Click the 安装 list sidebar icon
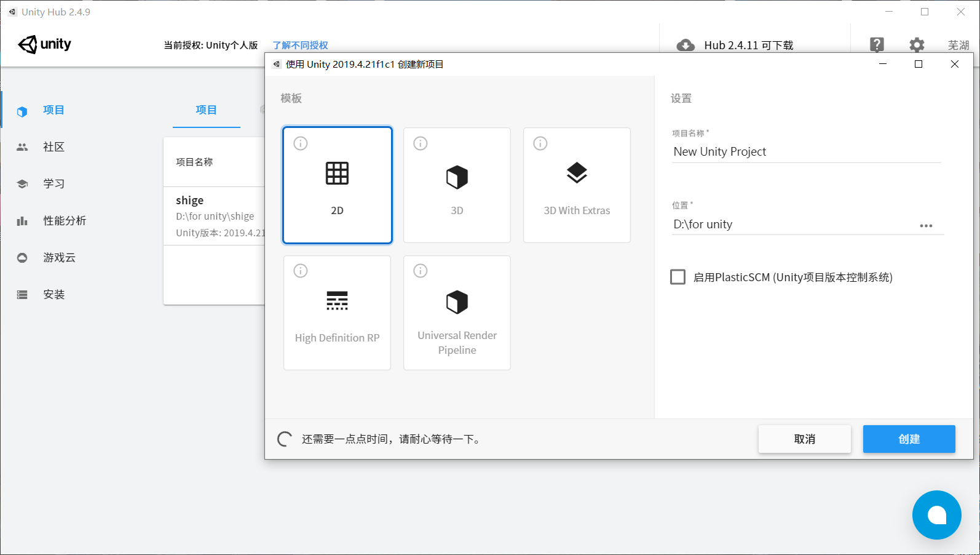The image size is (980, 555). (22, 295)
